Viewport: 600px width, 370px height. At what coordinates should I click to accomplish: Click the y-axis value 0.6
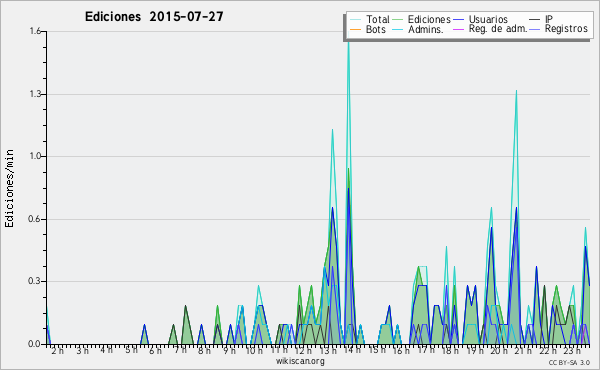point(35,219)
